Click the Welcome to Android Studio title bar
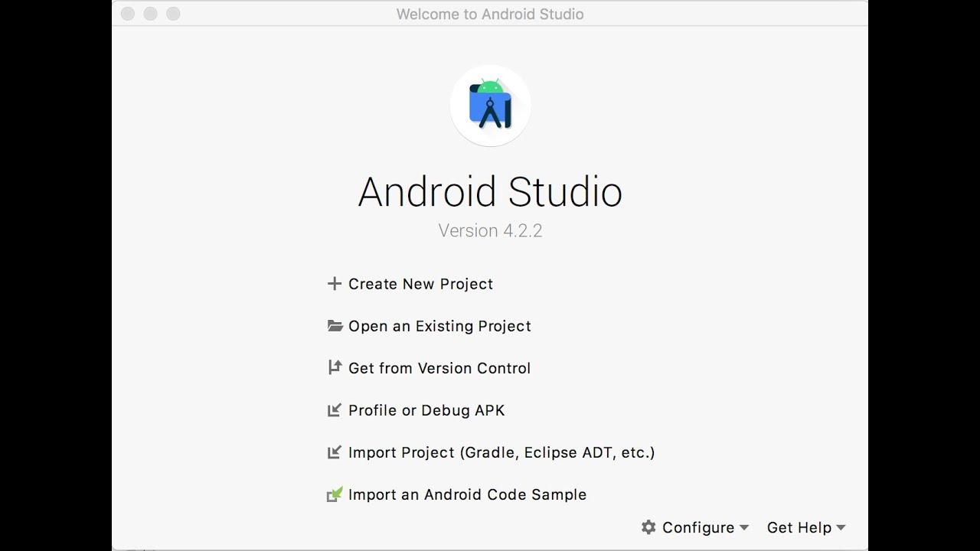 click(x=490, y=14)
